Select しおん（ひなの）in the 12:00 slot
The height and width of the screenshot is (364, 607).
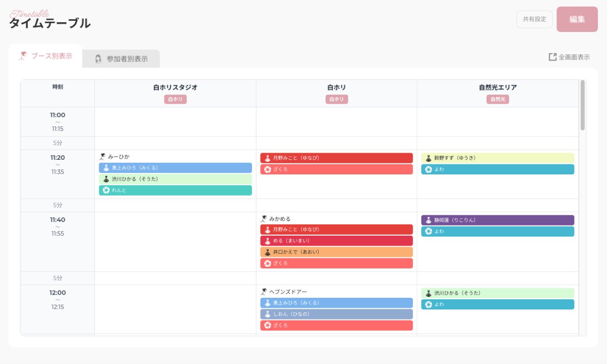pos(336,314)
